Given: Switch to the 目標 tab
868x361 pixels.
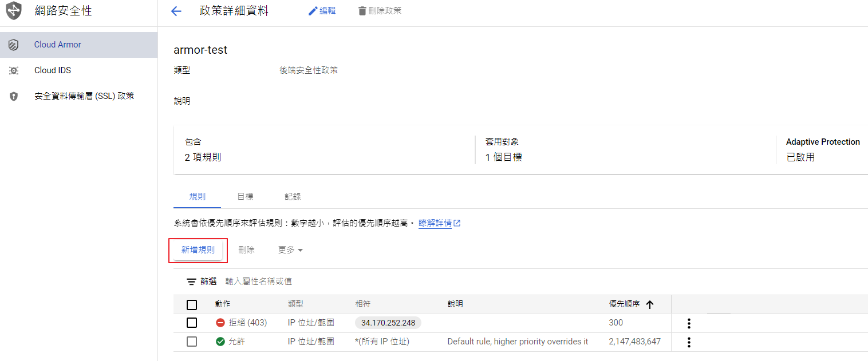Looking at the screenshot, I should point(245,196).
